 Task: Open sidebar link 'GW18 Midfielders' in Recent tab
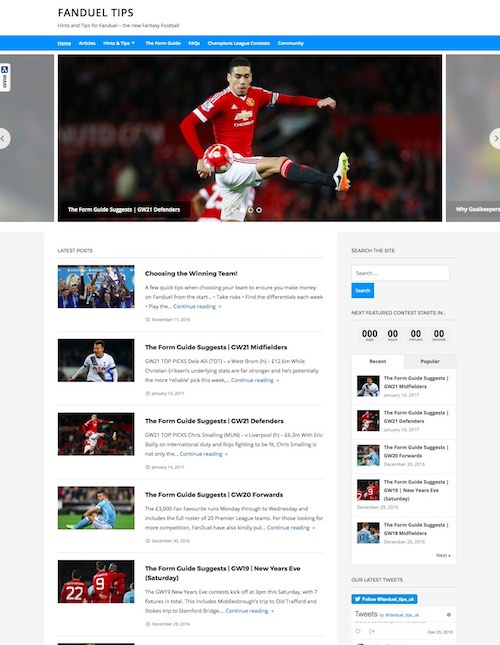[x=416, y=529]
